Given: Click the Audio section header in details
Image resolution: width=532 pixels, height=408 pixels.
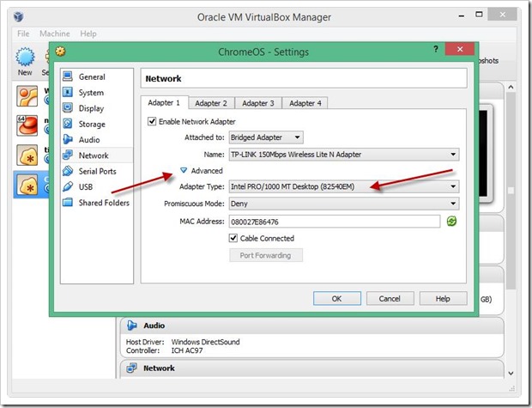Looking at the screenshot, I should [311, 326].
